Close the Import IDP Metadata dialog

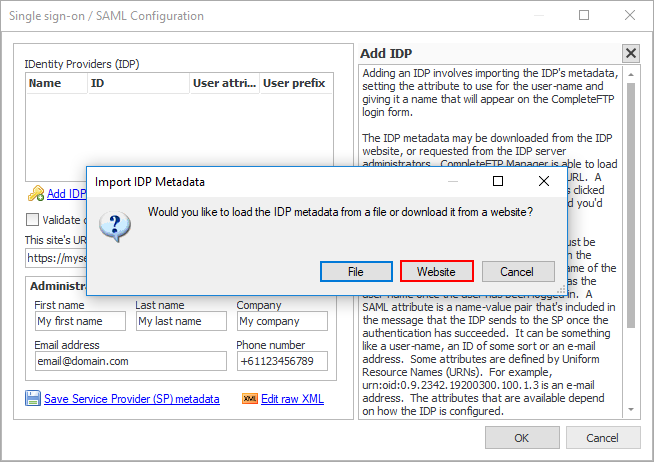coord(543,182)
